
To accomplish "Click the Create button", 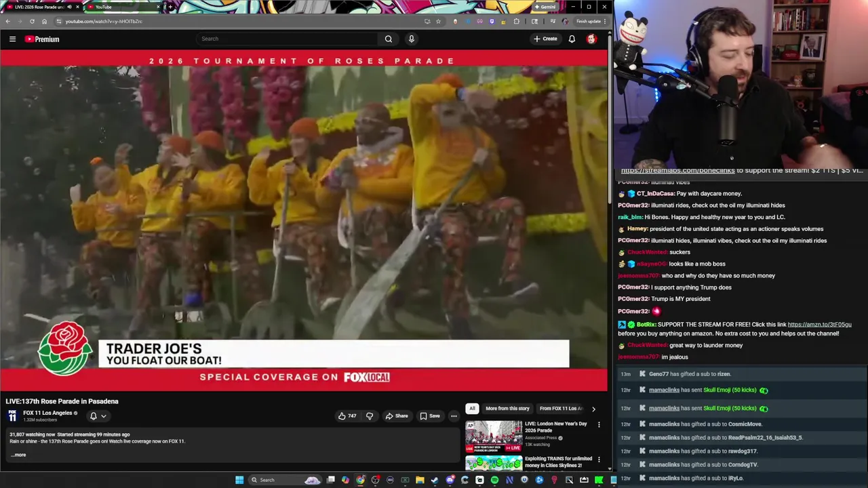I will (x=545, y=39).
